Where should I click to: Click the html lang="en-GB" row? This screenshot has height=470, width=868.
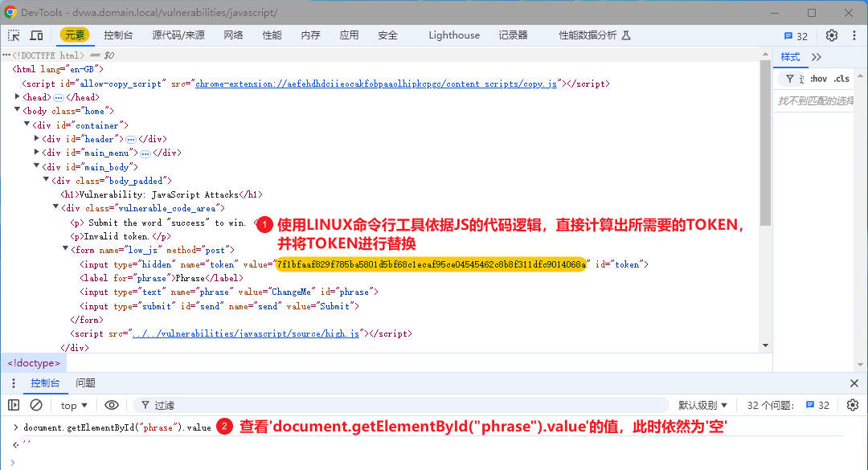tap(58, 69)
